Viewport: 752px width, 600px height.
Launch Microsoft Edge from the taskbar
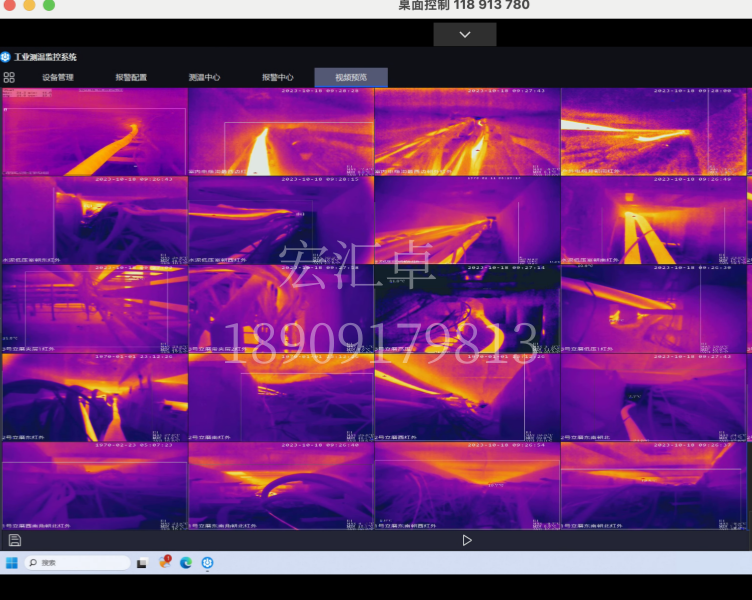coord(186,563)
